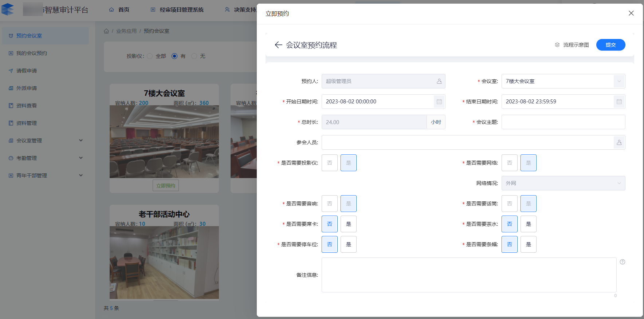This screenshot has height=319, width=644.
Task: Expand 会议室管理 submenu chevron
Action: pos(81,140)
